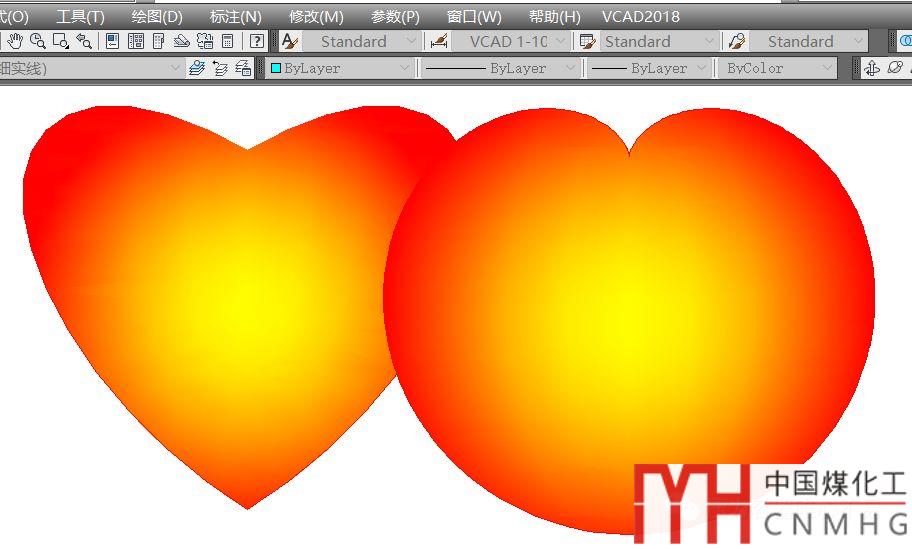912x549 pixels.
Task: Expand the VCAD 1-10 dimension style dropdown
Action: 560,41
